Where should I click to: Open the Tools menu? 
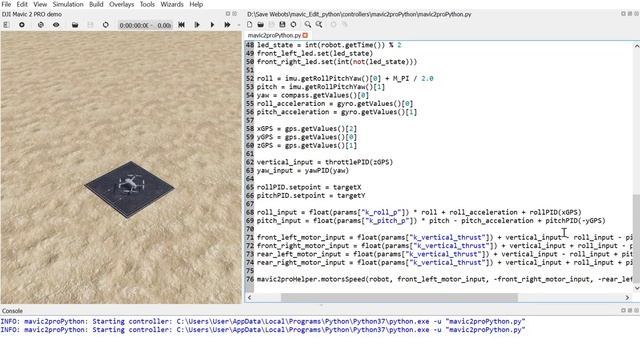[x=147, y=4]
